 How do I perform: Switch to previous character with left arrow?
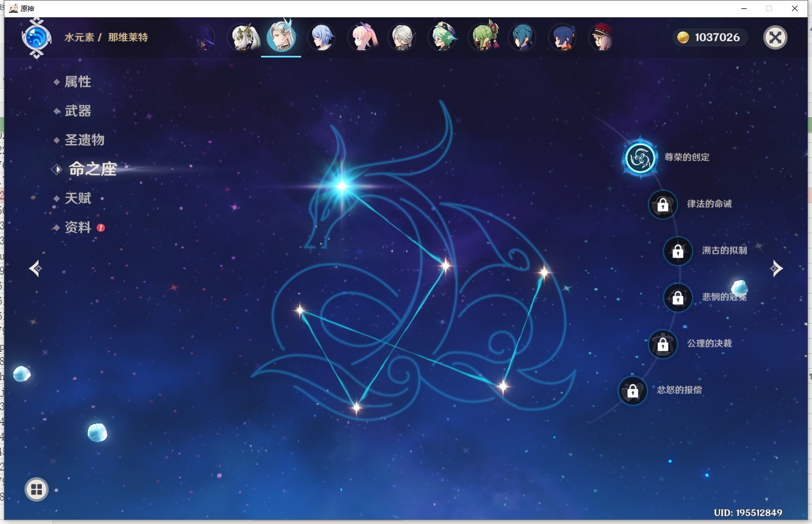(36, 268)
